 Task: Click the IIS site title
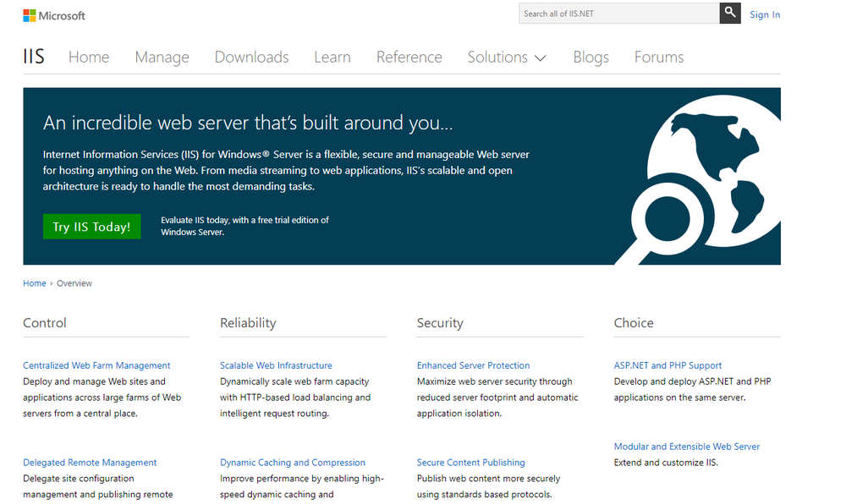coord(34,57)
